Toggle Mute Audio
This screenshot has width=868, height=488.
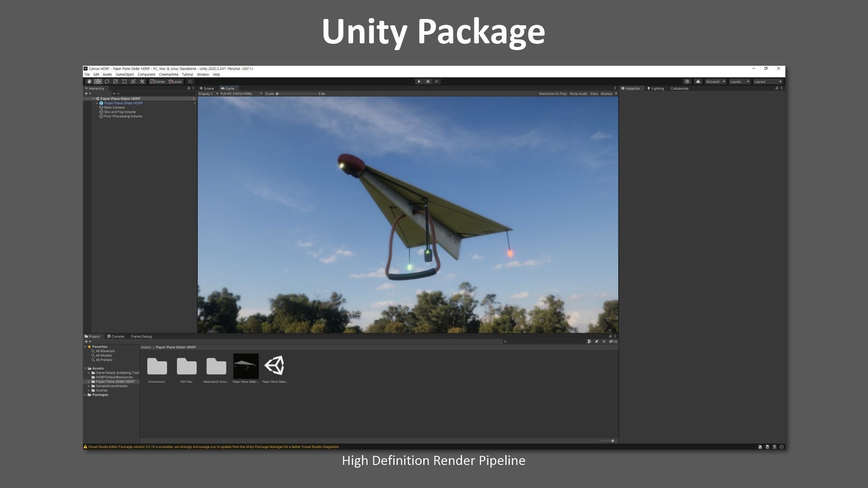coord(578,94)
